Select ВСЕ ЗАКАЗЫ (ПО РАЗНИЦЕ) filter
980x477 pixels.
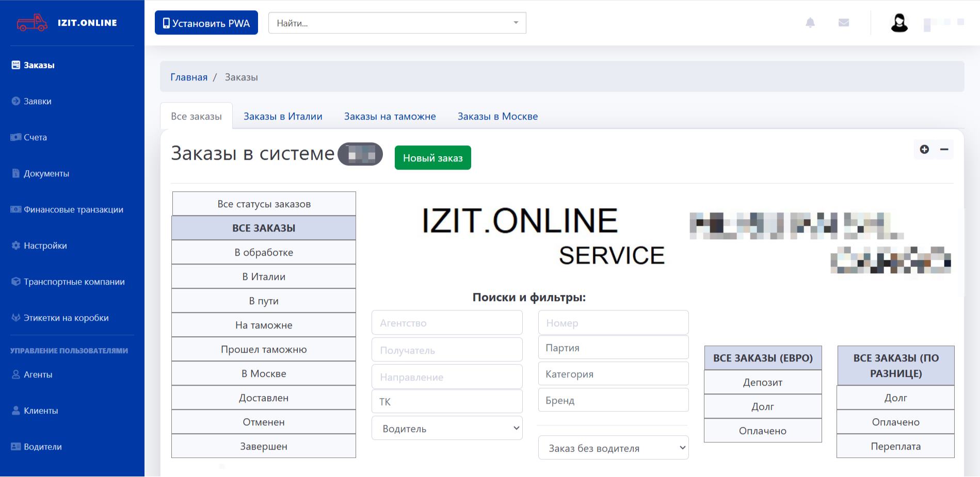(895, 366)
